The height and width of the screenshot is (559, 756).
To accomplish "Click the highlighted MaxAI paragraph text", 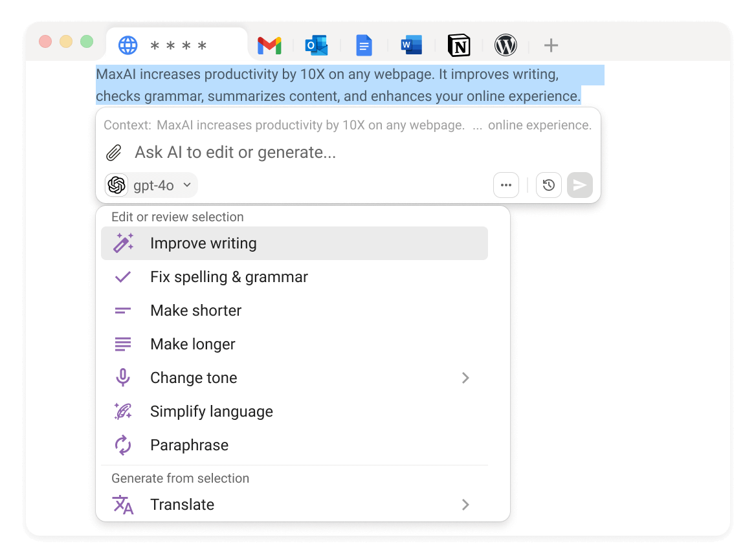I will pos(350,85).
